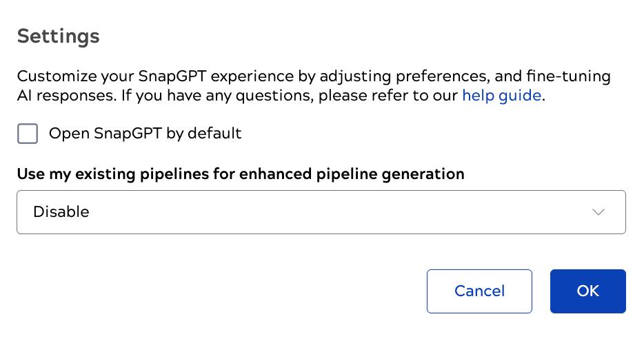Click the chevron arrow in the Disable dropdown

pyautogui.click(x=598, y=212)
